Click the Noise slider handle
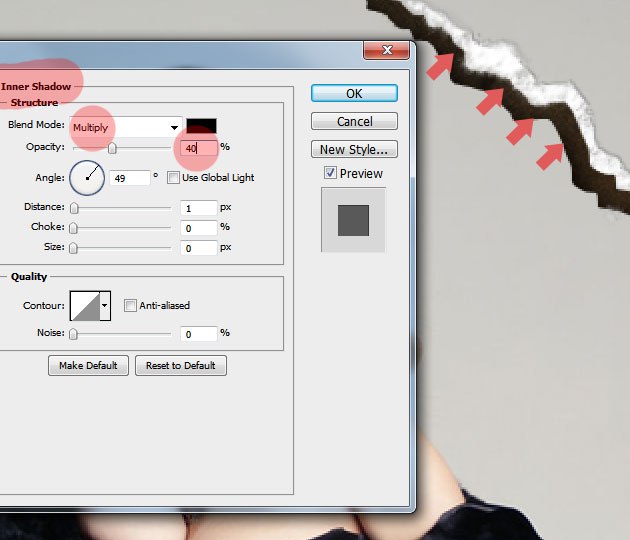630x540 pixels. click(73, 334)
